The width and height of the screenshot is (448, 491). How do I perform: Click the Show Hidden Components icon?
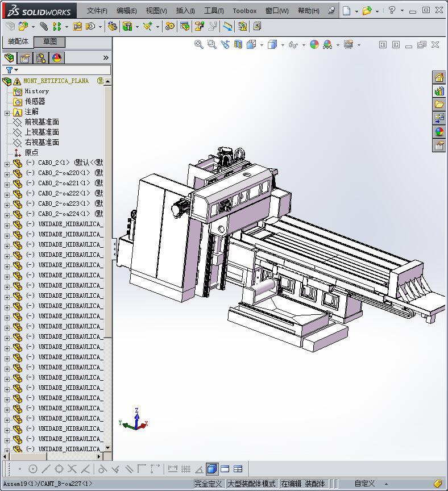(x=112, y=26)
